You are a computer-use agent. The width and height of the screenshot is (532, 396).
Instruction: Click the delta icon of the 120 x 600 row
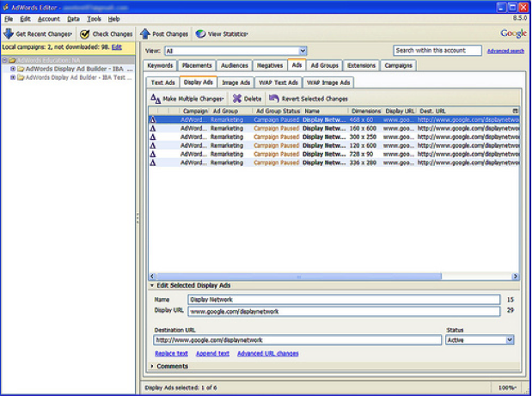(x=153, y=145)
